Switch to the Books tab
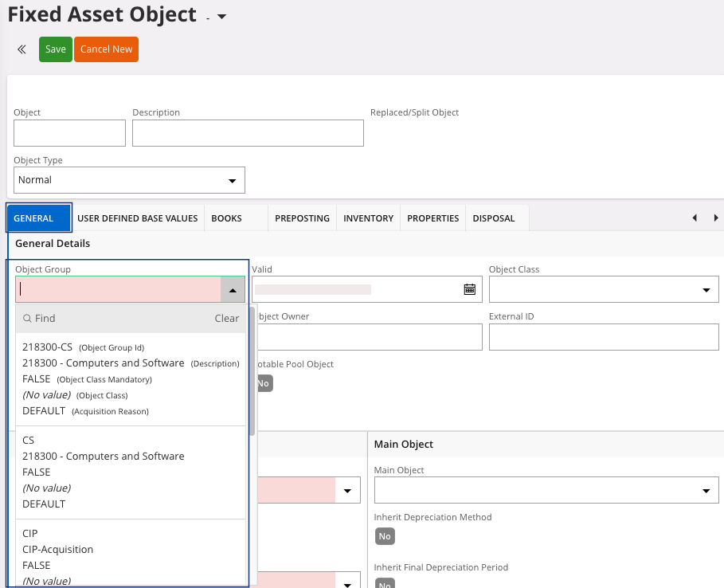724x588 pixels. click(x=226, y=218)
